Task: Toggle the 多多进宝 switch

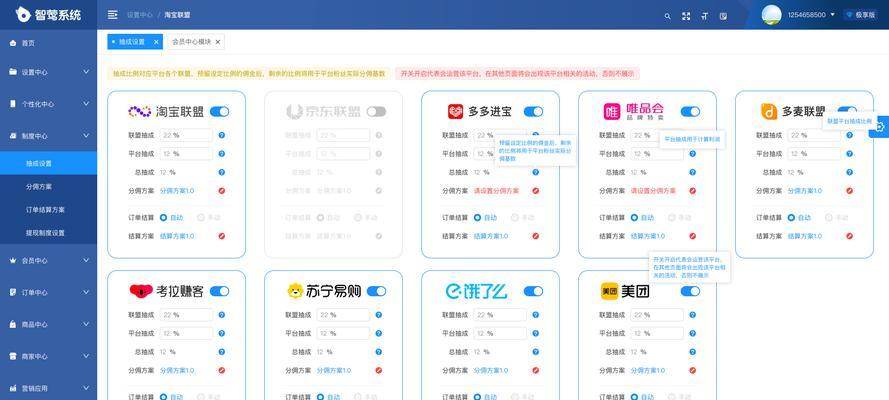Action: coord(534,112)
